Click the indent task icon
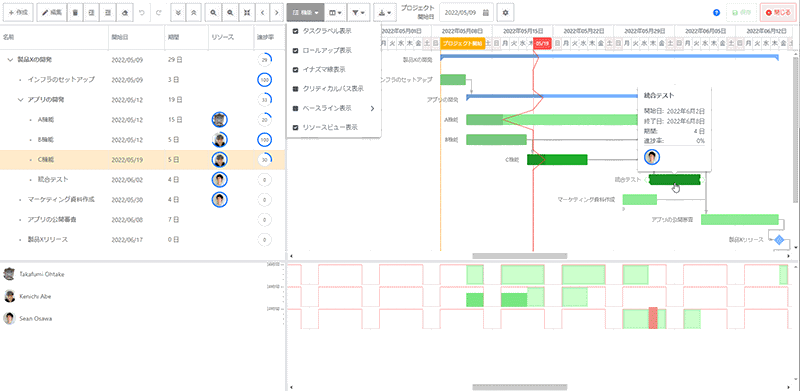Screen dimensions: 800x391 pyautogui.click(x=108, y=12)
